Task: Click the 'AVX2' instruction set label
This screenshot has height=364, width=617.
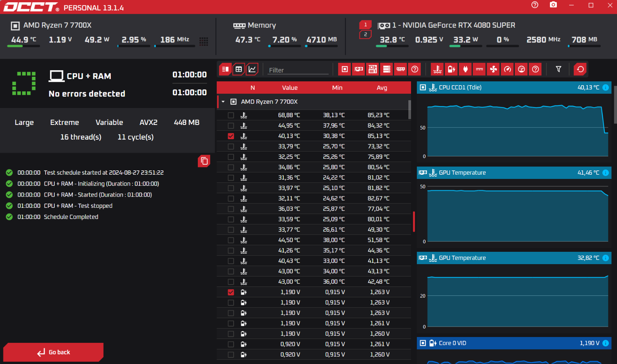Action: point(148,123)
